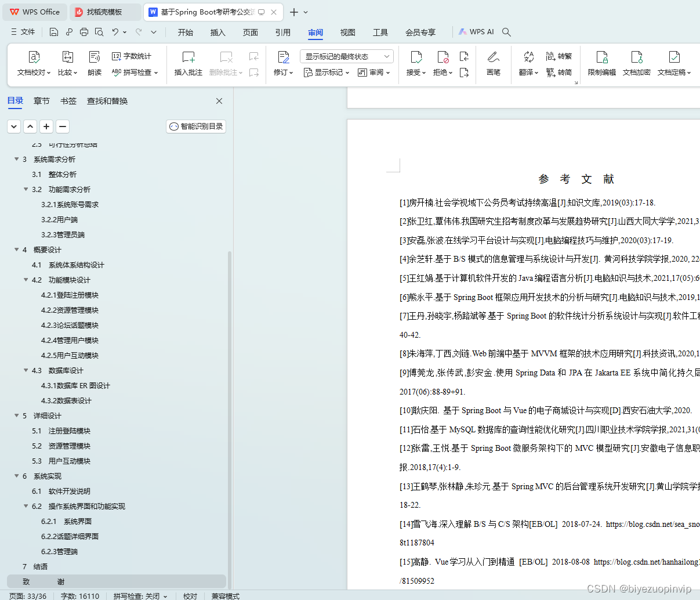The height and width of the screenshot is (600, 700).
Task: Click the 智能识别目录 button
Action: coord(196,126)
